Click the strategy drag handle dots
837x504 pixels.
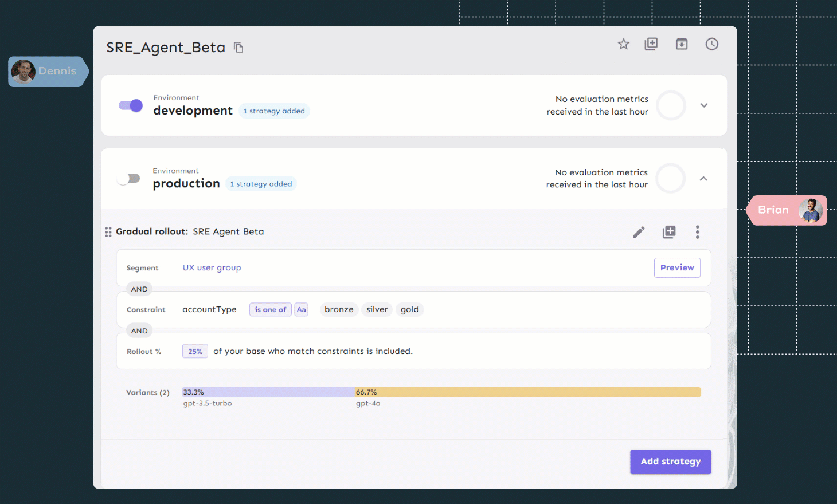[108, 232]
